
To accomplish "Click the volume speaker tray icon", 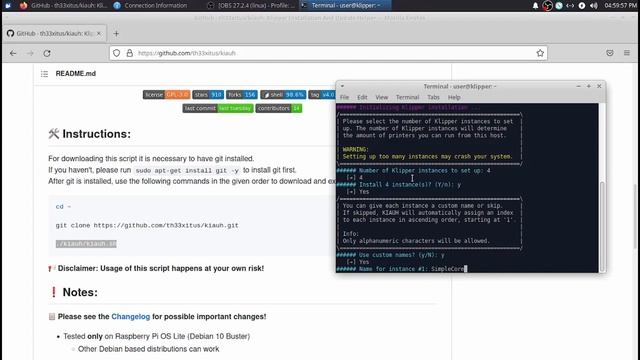I will point(594,5).
